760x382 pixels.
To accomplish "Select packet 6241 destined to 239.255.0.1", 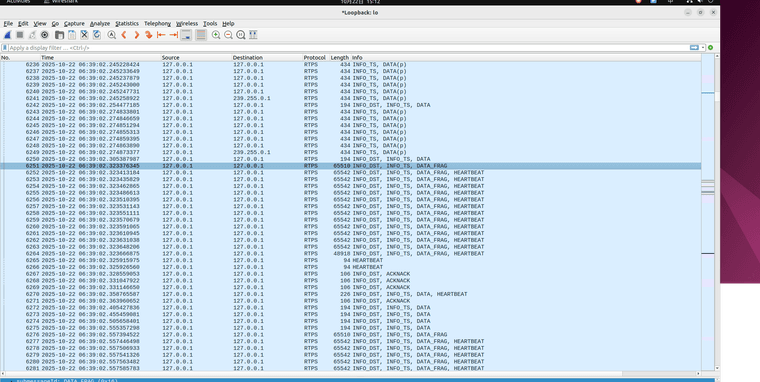I will (x=350, y=98).
